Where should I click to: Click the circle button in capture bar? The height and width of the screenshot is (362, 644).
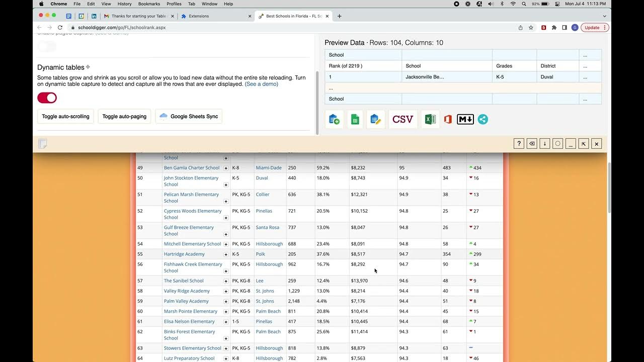pos(557,144)
